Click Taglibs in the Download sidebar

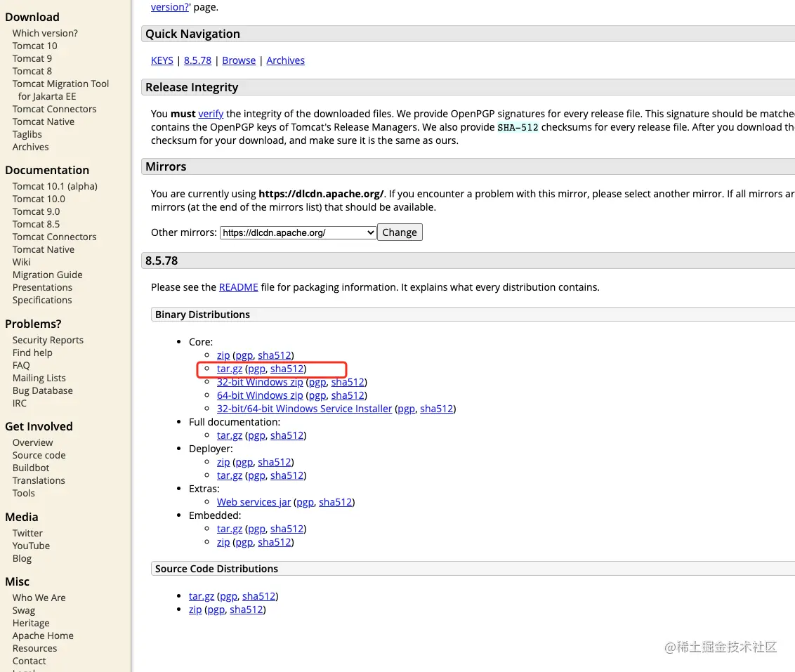(27, 134)
